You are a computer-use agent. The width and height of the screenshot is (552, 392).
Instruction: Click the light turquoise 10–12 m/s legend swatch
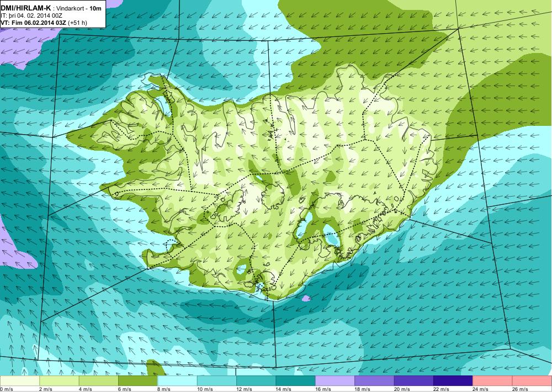(x=217, y=381)
